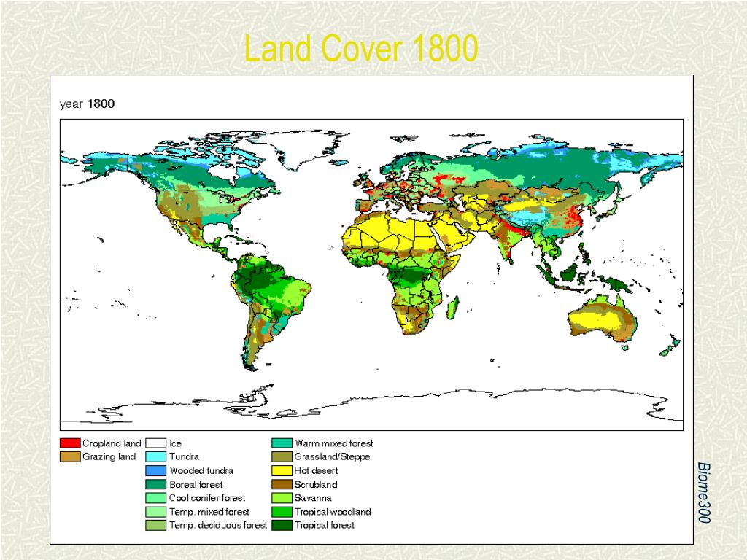Click the brown Scrubland swatch
The image size is (747, 560).
coord(282,484)
